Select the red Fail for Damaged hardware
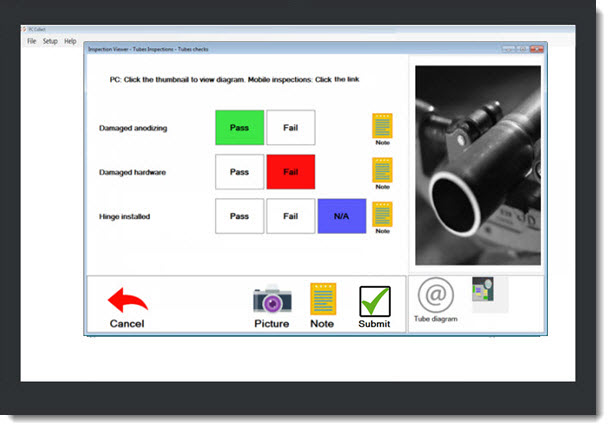The image size is (611, 430). coord(290,172)
